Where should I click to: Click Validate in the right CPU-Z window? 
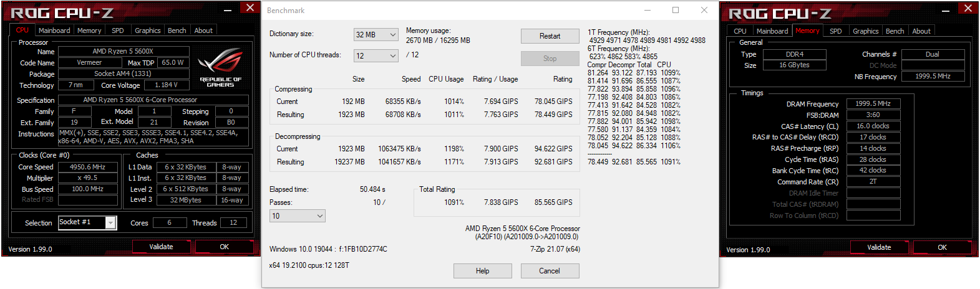tap(879, 247)
